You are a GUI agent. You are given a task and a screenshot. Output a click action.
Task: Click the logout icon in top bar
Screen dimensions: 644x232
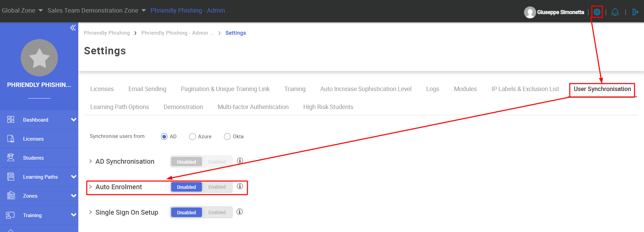(x=636, y=12)
